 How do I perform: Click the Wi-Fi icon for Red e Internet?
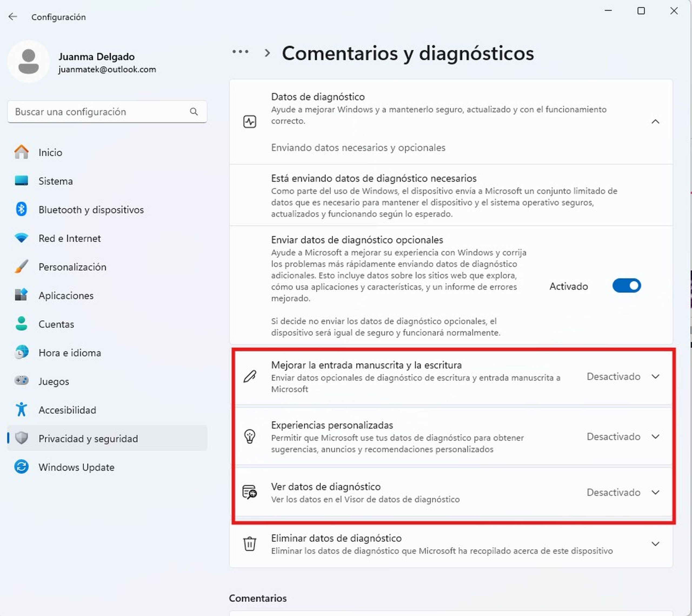coord(21,238)
